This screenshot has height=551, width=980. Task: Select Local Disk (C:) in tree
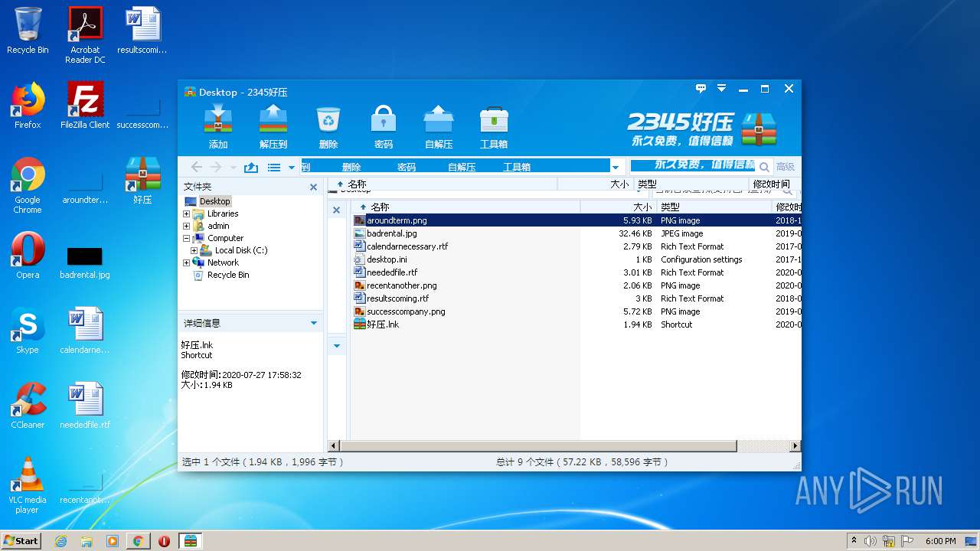(241, 250)
